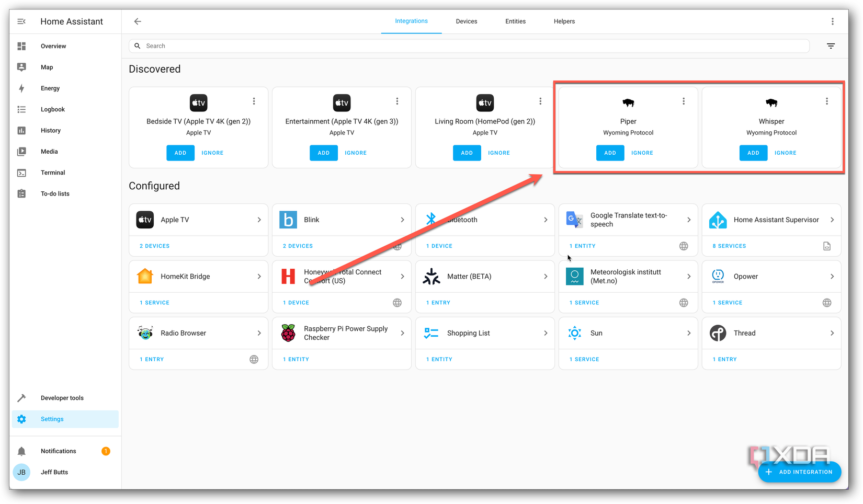
Task: Expand the Thread integration chevron
Action: pos(832,333)
